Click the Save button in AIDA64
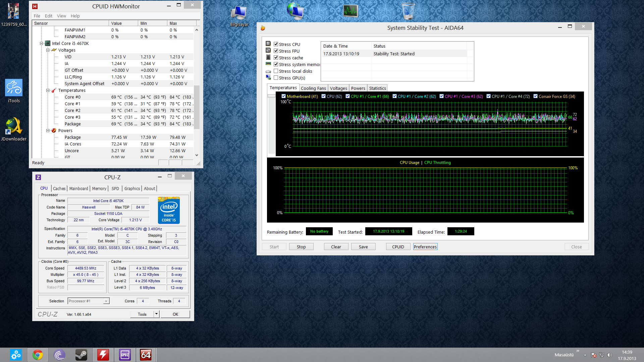Image resolution: width=644 pixels, height=362 pixels. [363, 247]
